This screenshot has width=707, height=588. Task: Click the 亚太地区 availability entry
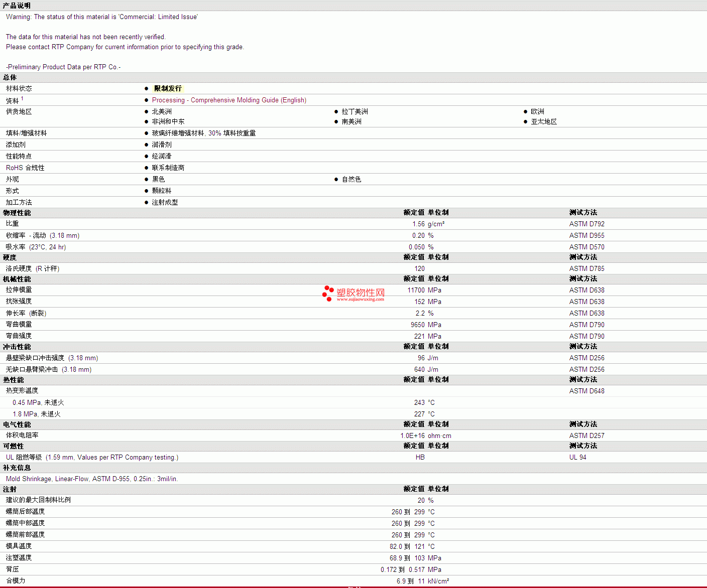pyautogui.click(x=544, y=122)
